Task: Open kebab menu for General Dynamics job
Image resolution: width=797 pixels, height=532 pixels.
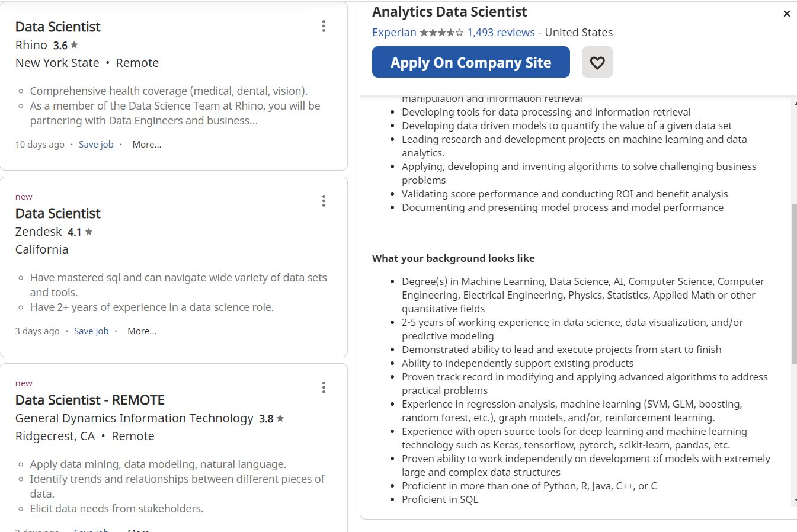Action: (x=324, y=387)
